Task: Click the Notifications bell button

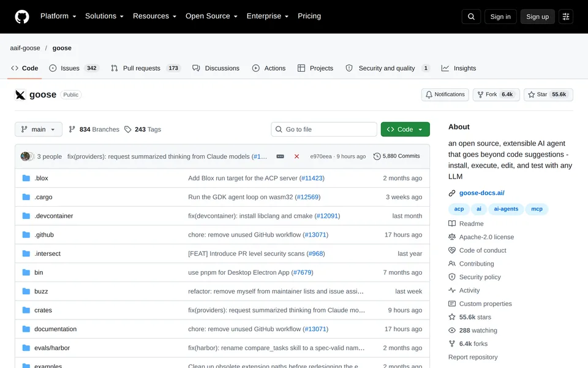Action: coord(445,94)
